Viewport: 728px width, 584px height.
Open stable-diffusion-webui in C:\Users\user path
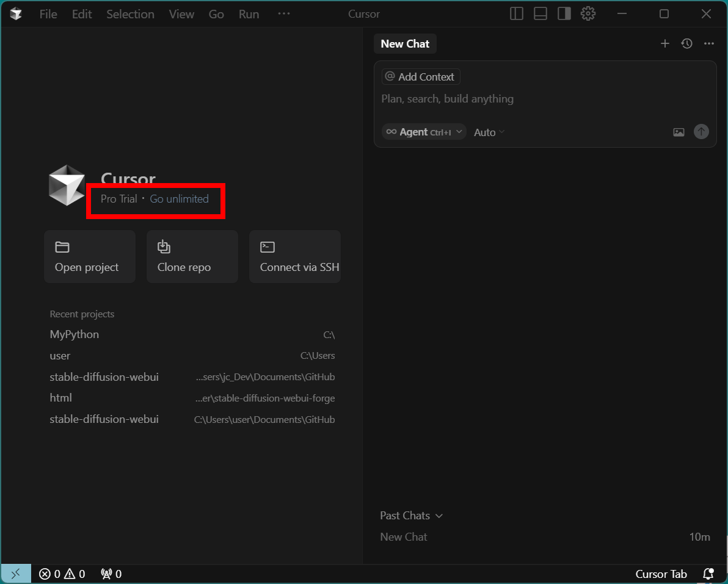(192, 419)
